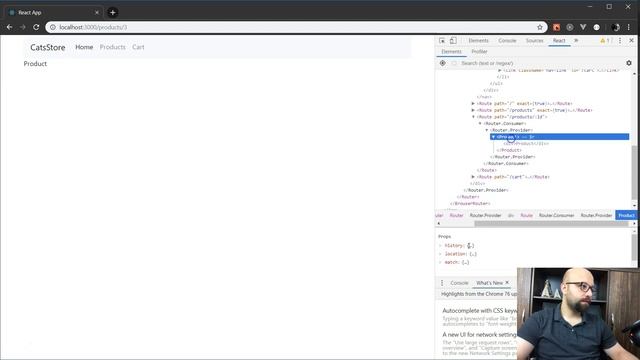This screenshot has width=640, height=360.
Task: Click the search box in React DevTools
Action: 539,63
